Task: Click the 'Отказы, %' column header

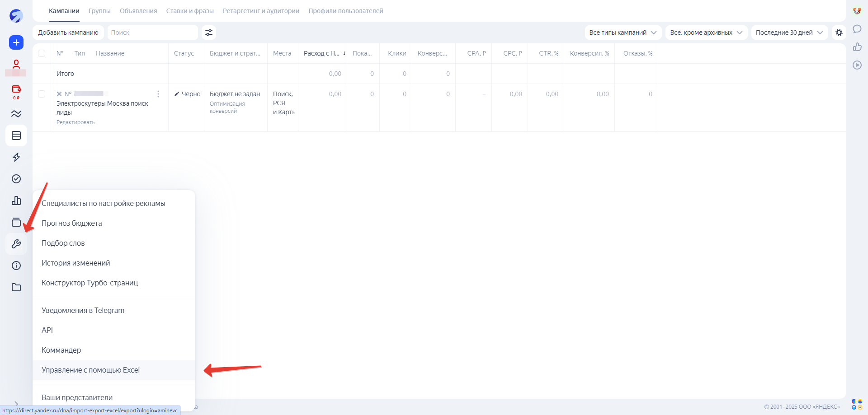Action: click(x=638, y=53)
